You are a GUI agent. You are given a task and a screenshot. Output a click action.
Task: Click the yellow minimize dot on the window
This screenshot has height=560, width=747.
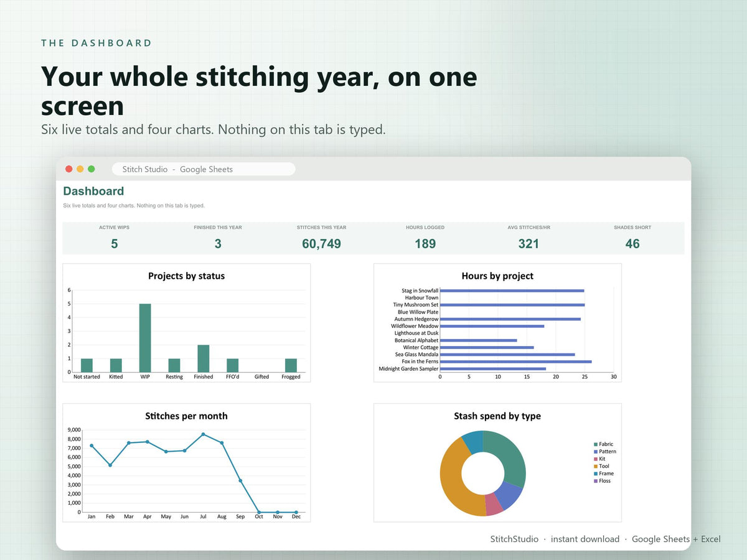(80, 169)
